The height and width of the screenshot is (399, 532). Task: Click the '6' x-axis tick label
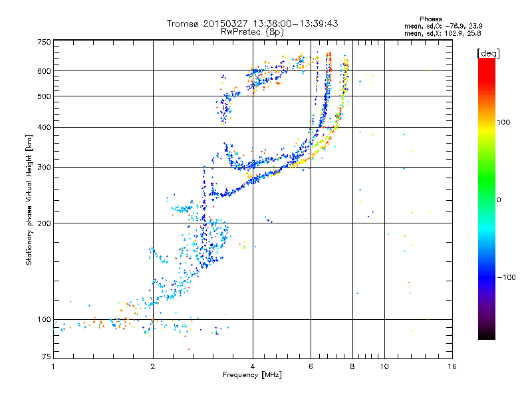[x=311, y=366]
